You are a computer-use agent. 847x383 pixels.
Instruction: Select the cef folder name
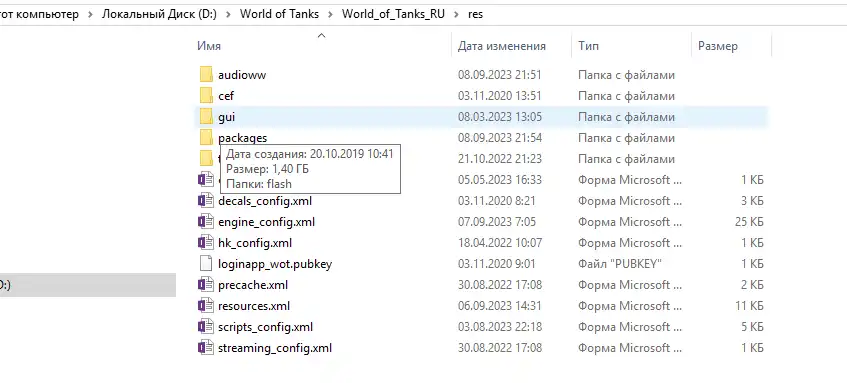click(x=226, y=96)
